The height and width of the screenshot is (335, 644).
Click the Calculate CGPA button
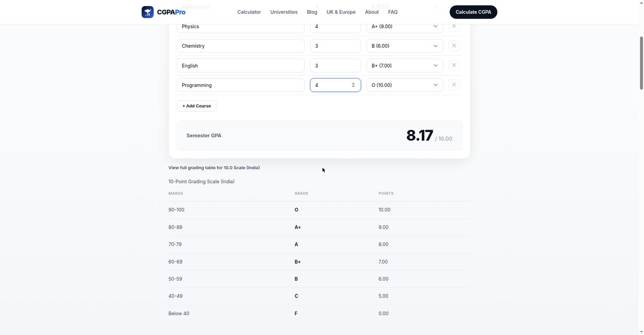pyautogui.click(x=473, y=12)
